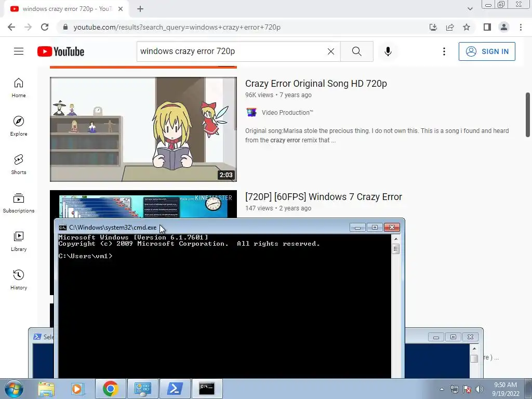Open the Home sidebar item
The height and width of the screenshot is (399, 532).
19,88
